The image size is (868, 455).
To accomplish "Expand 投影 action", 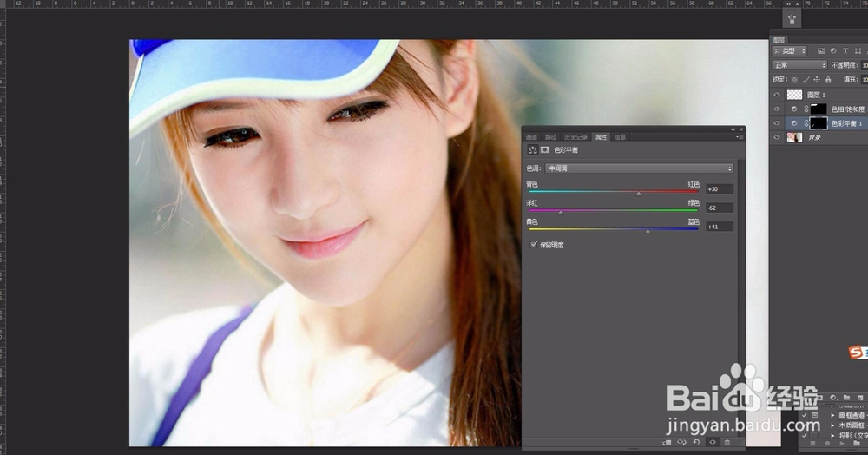I will point(832,436).
